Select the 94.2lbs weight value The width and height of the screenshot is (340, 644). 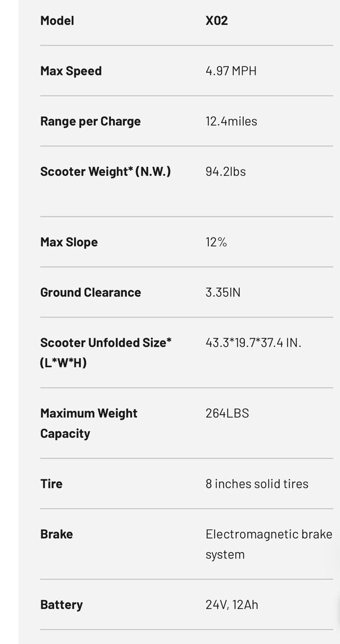tap(225, 171)
